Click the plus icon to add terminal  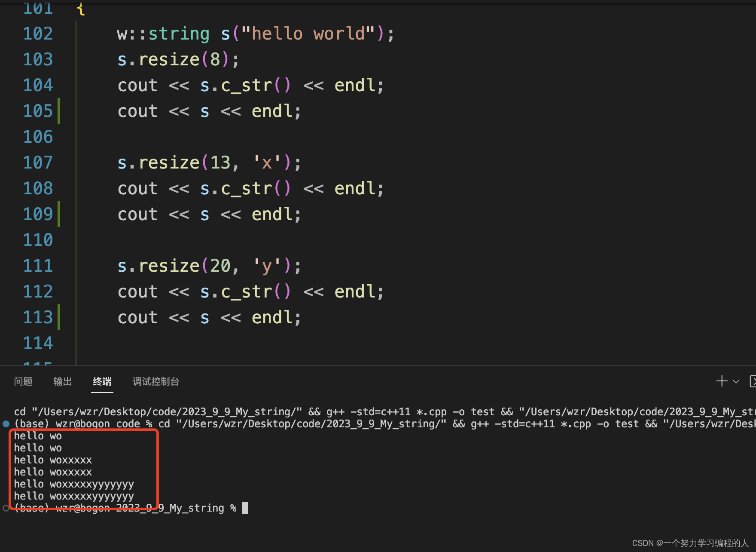(x=722, y=381)
